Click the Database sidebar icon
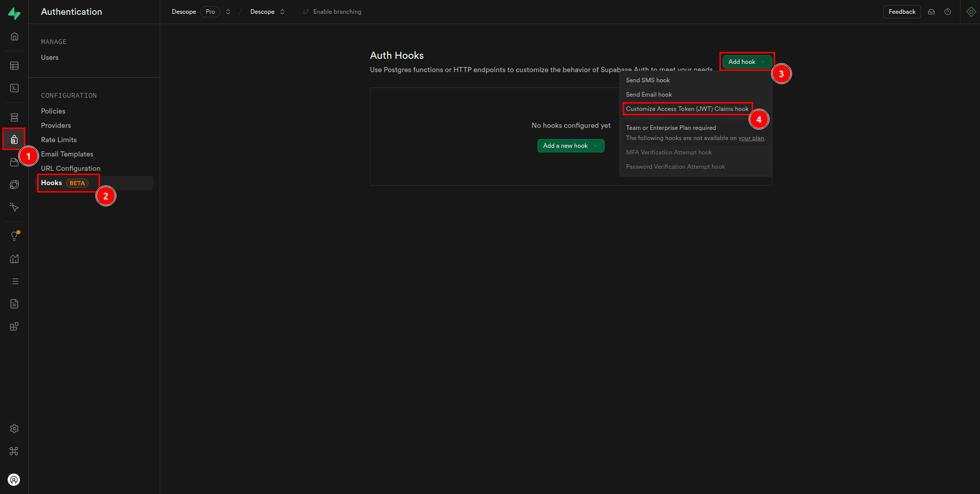 [x=14, y=118]
